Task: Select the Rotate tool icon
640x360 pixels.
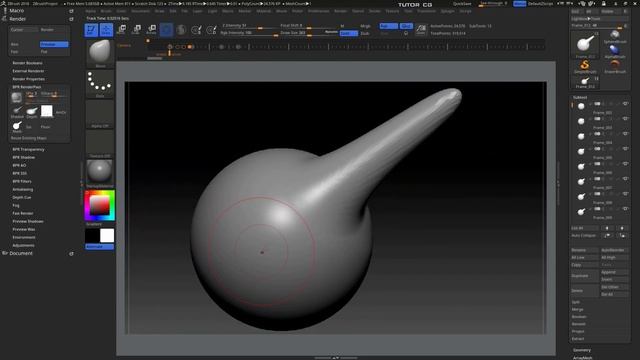Action: point(152,29)
